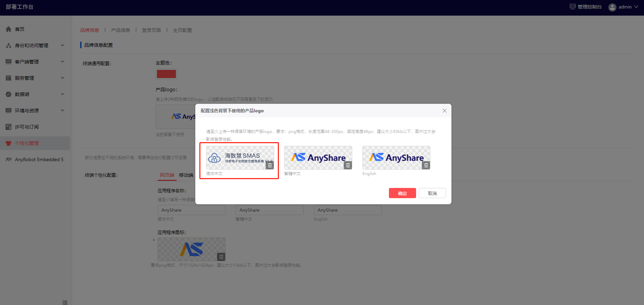This screenshot has height=305, width=644.
Task: Delete the 简体中文 logo via trash icon
Action: point(270,165)
